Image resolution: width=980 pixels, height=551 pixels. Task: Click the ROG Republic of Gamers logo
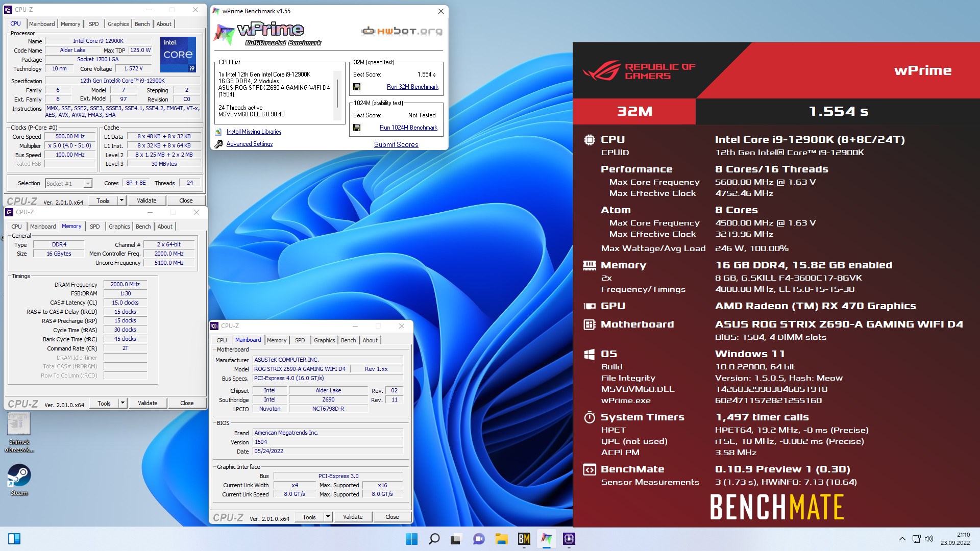click(639, 71)
